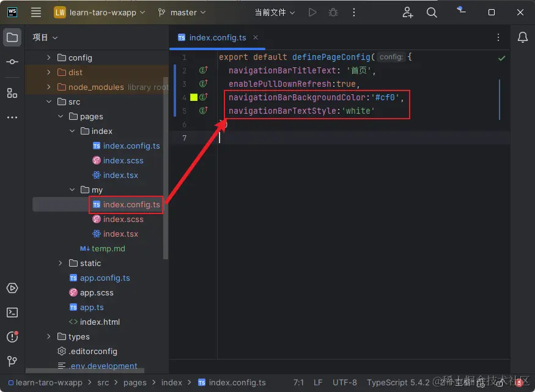Image resolution: width=535 pixels, height=392 pixels.
Task: Debug the current file
Action: (333, 12)
